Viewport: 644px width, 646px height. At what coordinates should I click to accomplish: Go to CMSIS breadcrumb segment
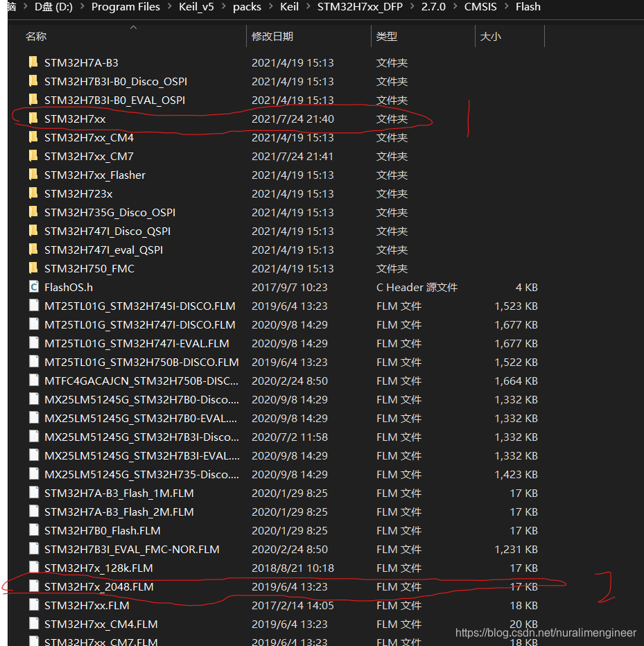click(x=480, y=7)
